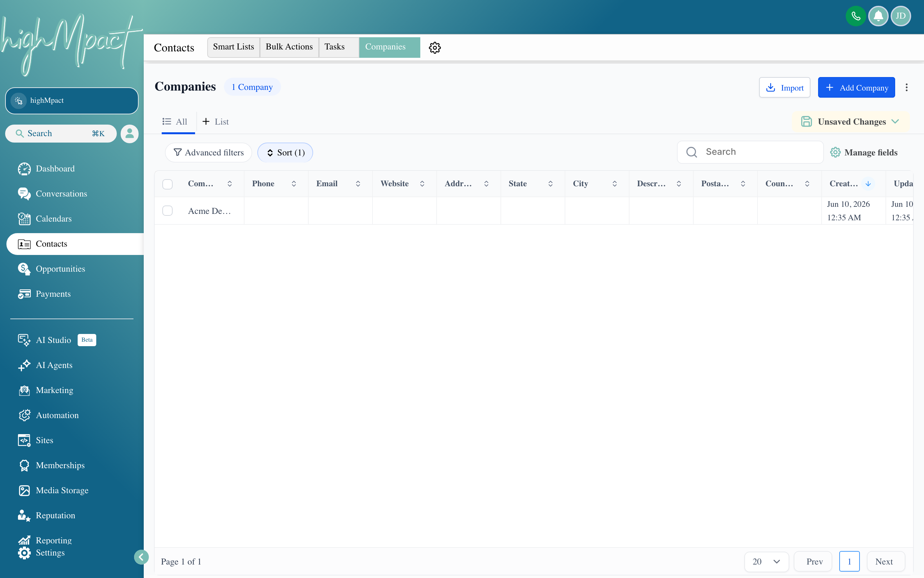Open Sites in the sidebar

point(36,440)
